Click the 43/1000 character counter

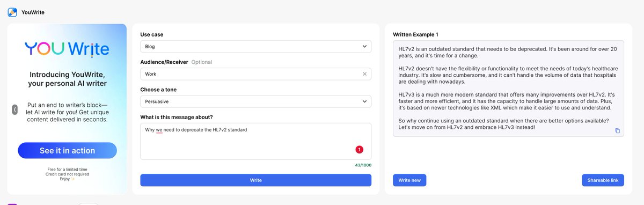point(363,165)
